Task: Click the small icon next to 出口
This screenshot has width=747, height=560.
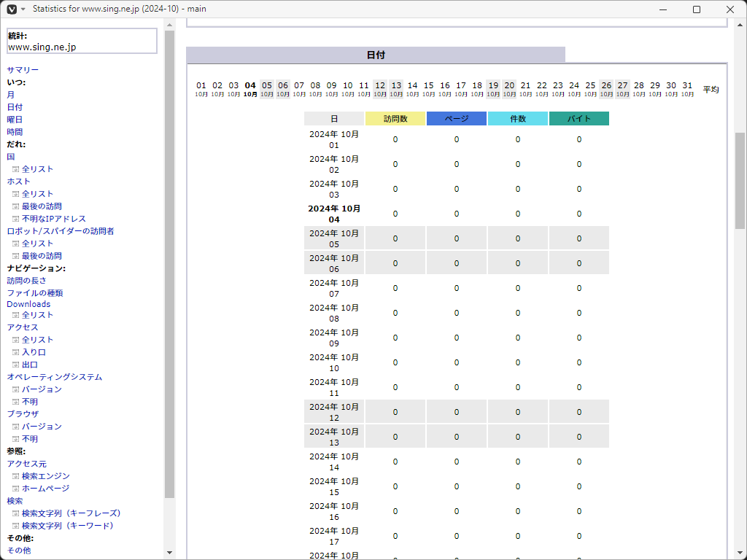Action: pos(15,365)
